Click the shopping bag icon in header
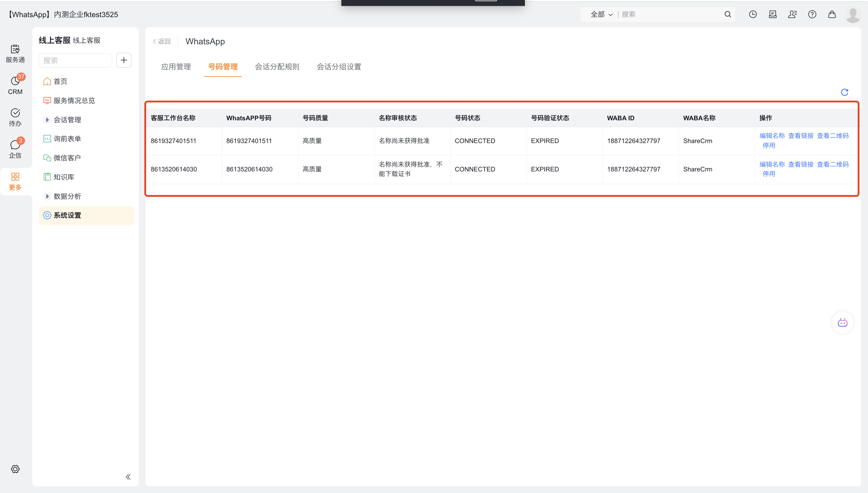868x493 pixels. coord(832,14)
